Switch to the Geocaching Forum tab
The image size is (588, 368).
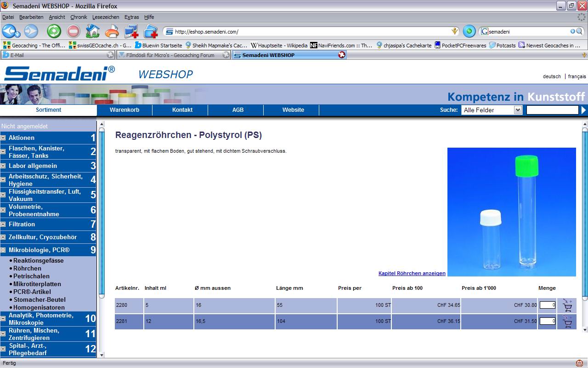[x=173, y=55]
